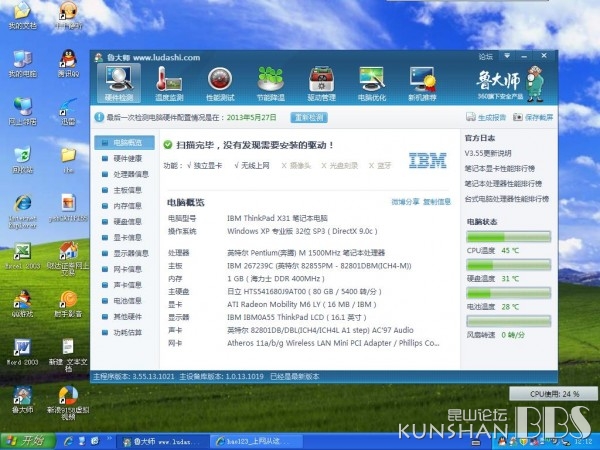Open 财达证券网上交易 desktop shortcut
This screenshot has height=450, width=600.
pos(68,259)
